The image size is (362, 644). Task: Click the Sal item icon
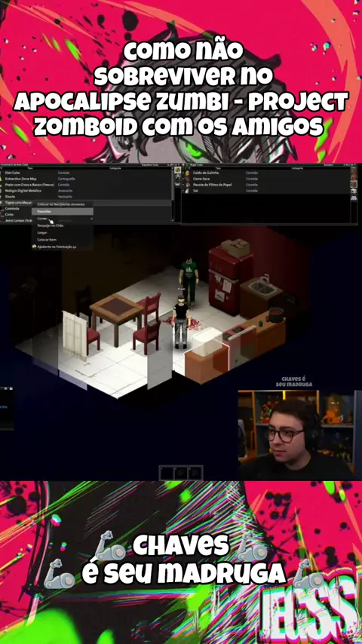click(x=187, y=191)
